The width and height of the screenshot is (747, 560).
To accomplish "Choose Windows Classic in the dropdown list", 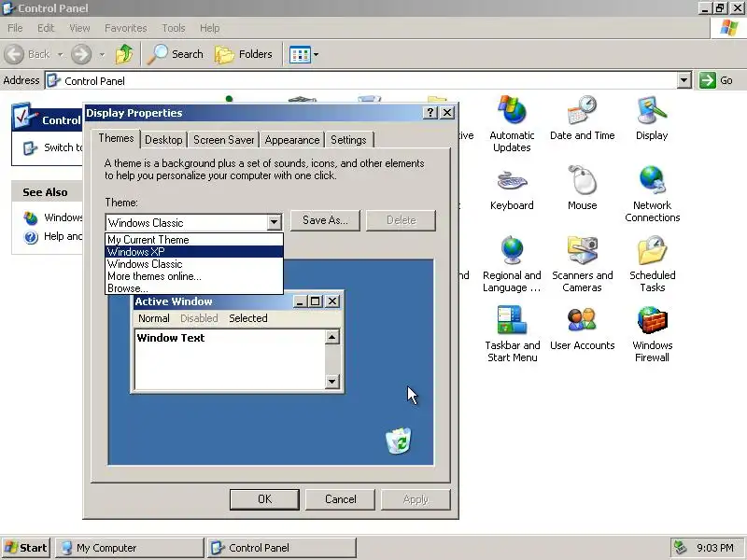I will (x=194, y=264).
